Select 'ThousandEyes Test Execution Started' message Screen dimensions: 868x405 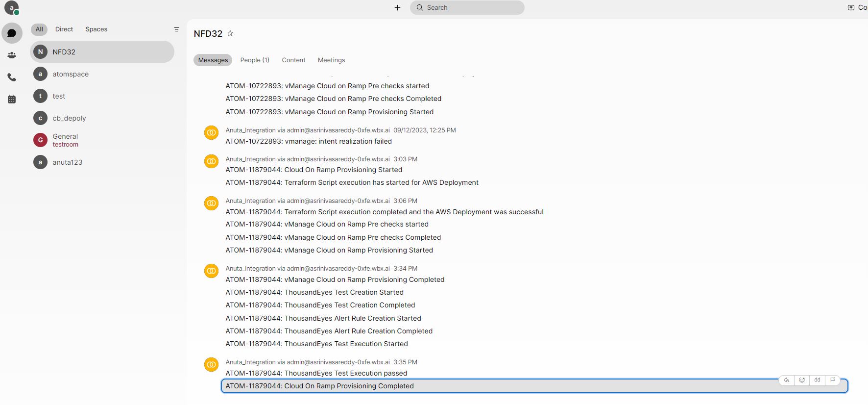[x=316, y=344]
